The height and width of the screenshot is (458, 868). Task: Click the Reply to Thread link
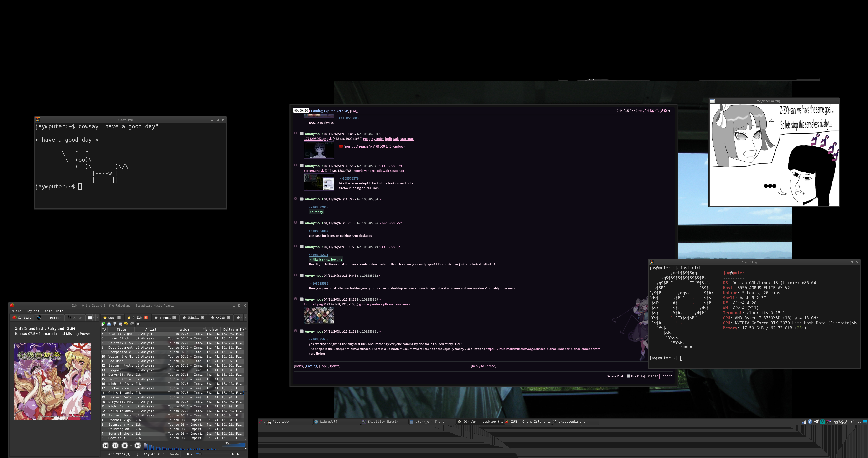[483, 366]
